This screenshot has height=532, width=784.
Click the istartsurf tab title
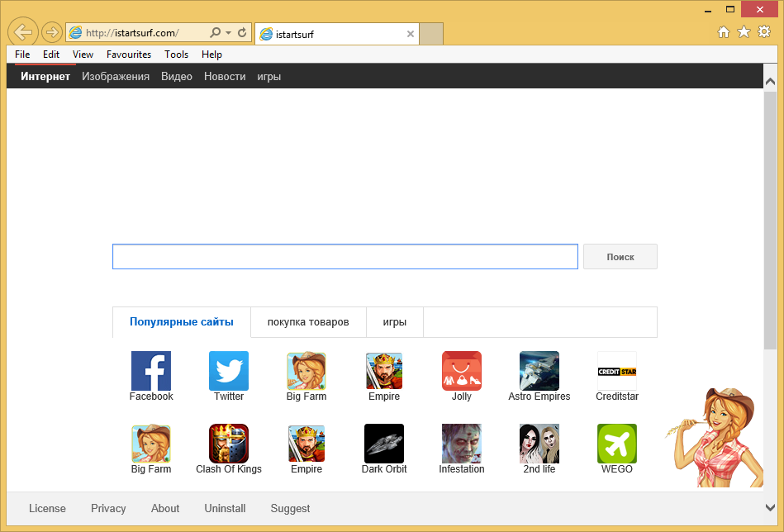pos(294,35)
